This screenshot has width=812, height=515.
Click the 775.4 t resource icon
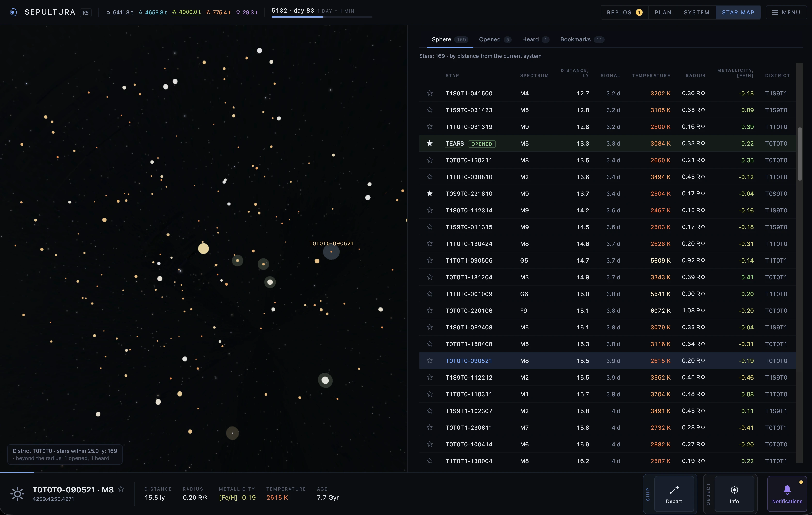(208, 13)
